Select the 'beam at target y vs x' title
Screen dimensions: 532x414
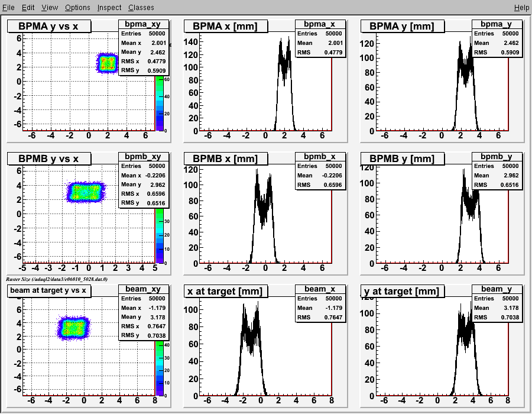(49, 291)
